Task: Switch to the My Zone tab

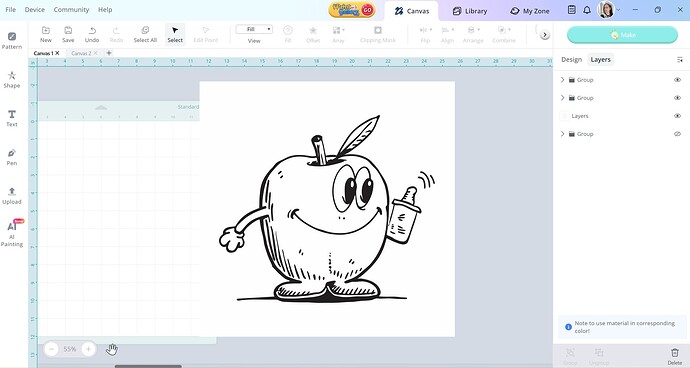Action: [x=530, y=11]
